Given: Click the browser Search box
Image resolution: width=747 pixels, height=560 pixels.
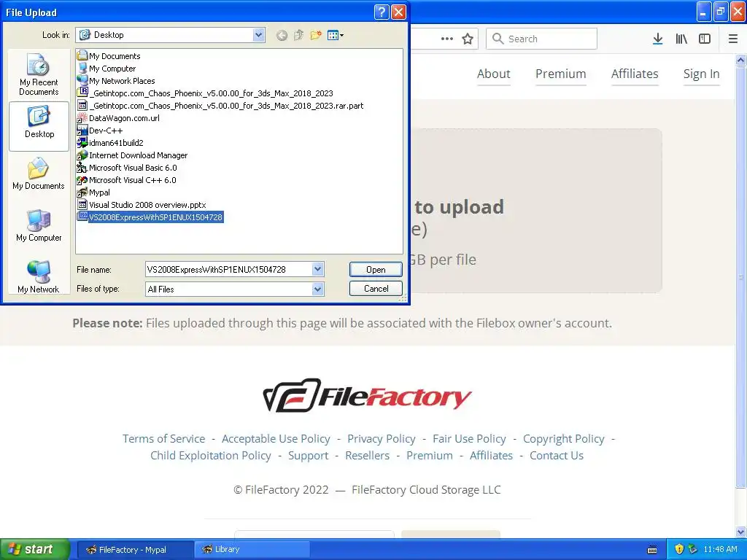Looking at the screenshot, I should pyautogui.click(x=542, y=39).
